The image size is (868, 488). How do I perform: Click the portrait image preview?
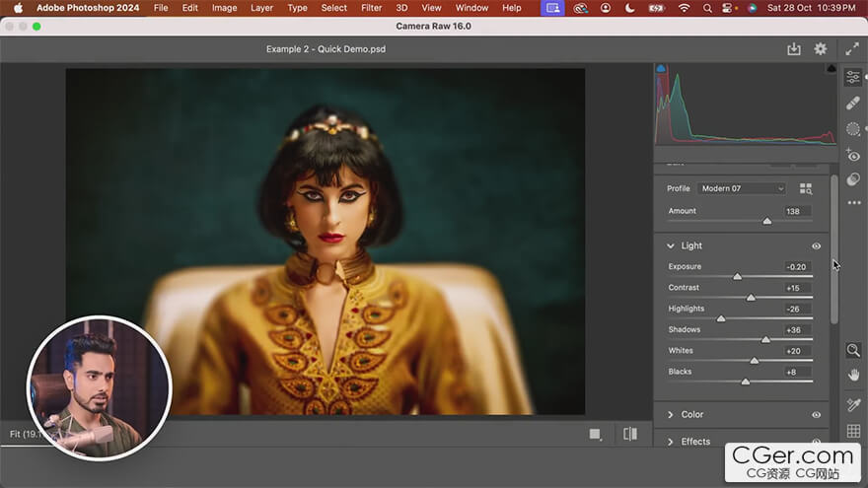[325, 242]
